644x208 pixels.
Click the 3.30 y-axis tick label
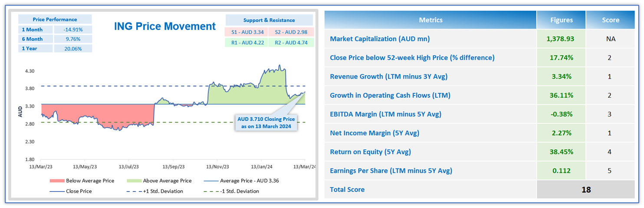coord(30,106)
